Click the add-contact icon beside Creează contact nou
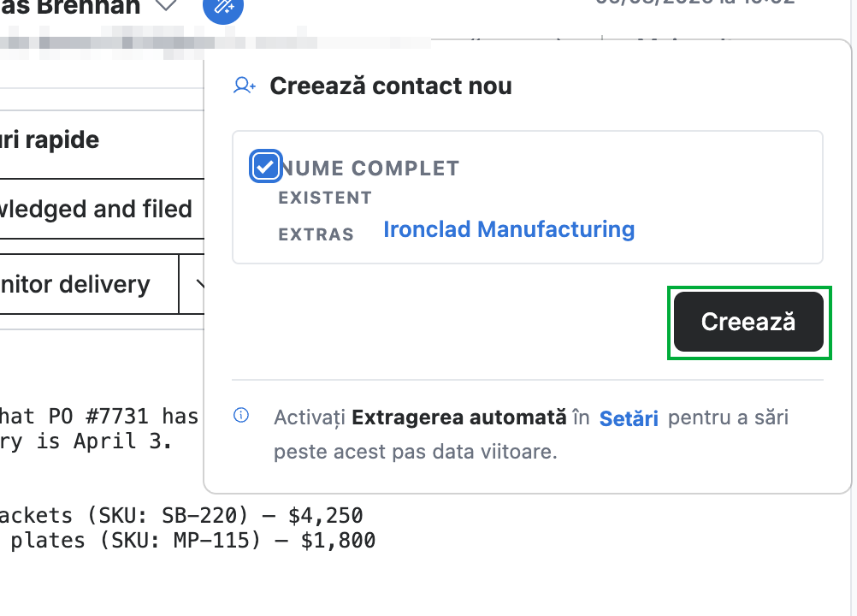This screenshot has width=857, height=616. (245, 86)
